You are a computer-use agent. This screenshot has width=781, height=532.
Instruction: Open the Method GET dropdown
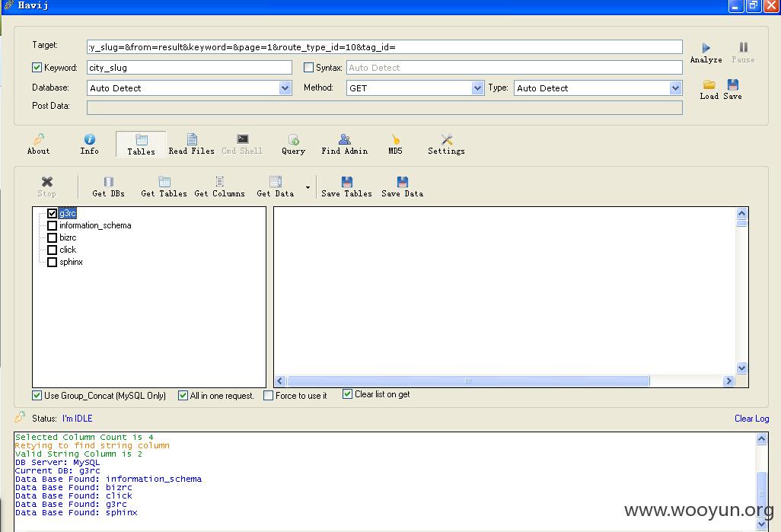pyautogui.click(x=477, y=88)
